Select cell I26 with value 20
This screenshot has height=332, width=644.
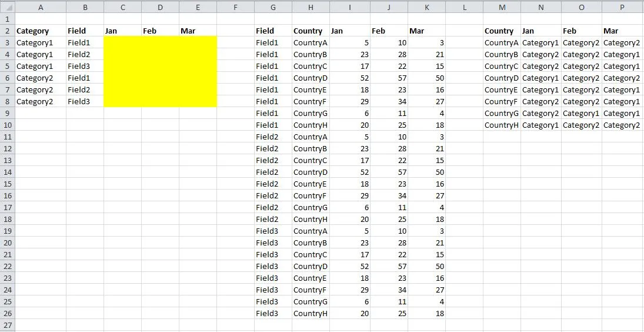[x=350, y=314]
